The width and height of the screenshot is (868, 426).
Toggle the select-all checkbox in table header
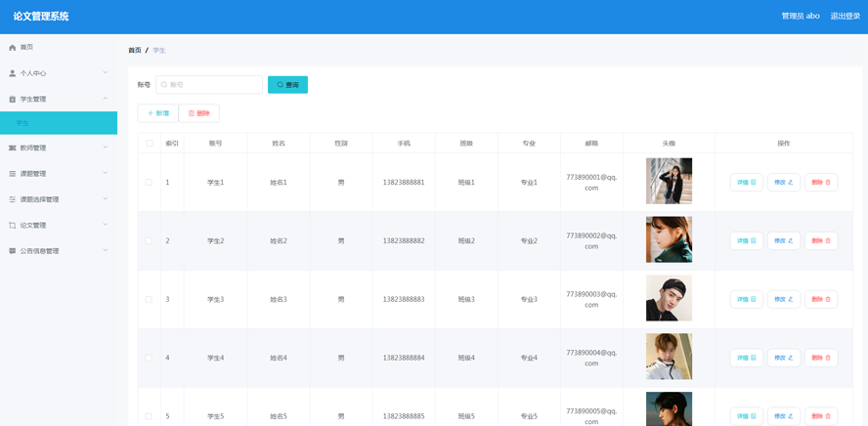pyautogui.click(x=150, y=144)
